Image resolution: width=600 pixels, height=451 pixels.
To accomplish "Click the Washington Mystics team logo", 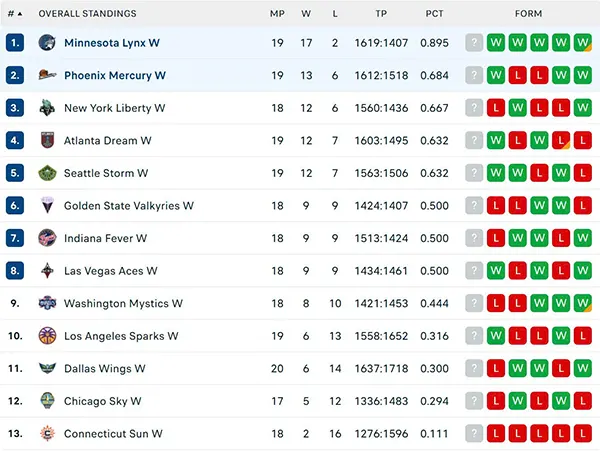I will pyautogui.click(x=47, y=303).
